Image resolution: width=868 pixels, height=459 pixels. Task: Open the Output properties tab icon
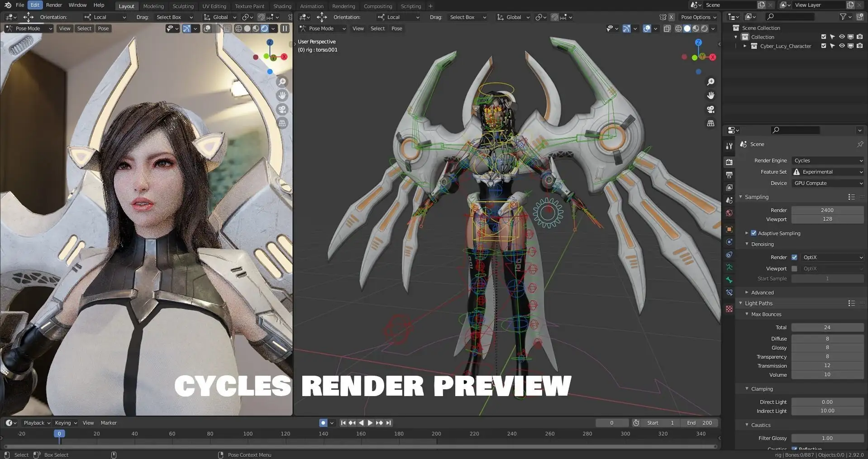click(x=729, y=175)
